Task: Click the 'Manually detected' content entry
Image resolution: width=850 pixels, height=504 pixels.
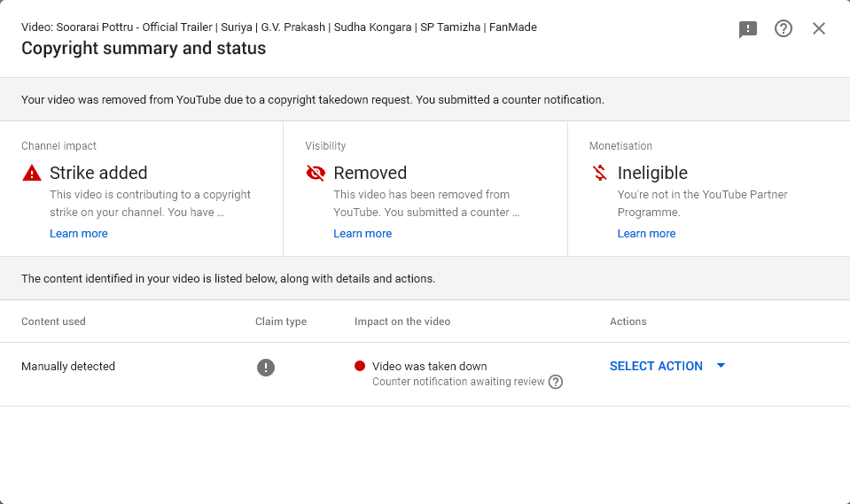Action: coord(68,367)
